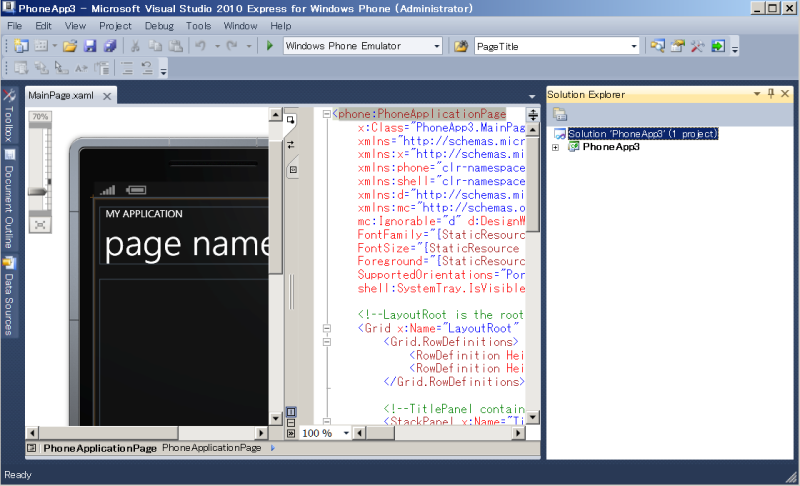
Task: Collapse the Grid.RowDefinitions XAML region
Action: tap(327, 342)
